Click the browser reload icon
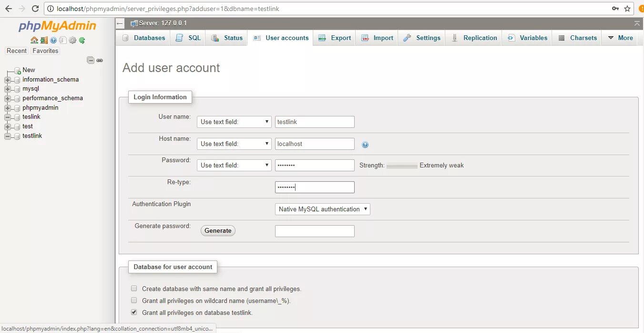 [35, 9]
